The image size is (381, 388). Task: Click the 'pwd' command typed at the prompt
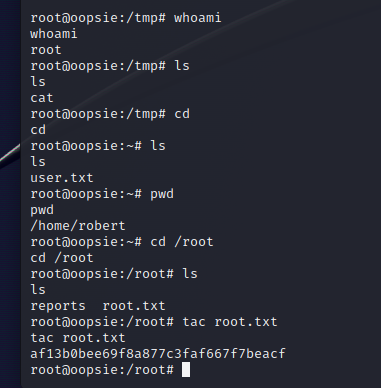[162, 195]
